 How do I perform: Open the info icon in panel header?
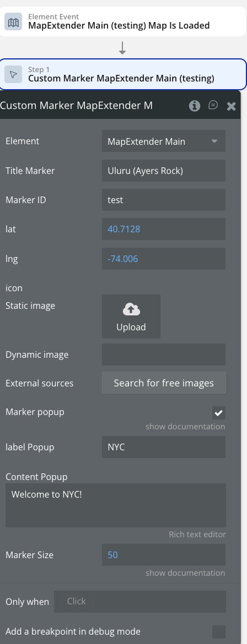pyautogui.click(x=195, y=106)
